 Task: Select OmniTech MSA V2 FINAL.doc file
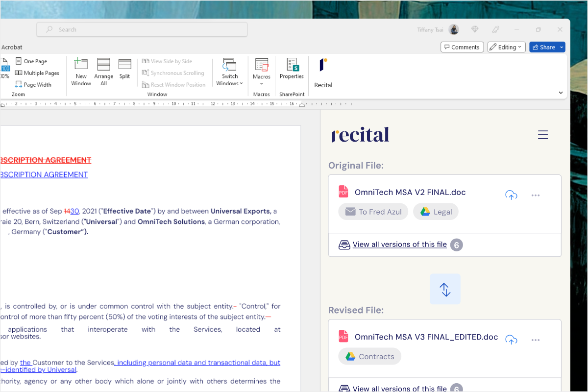[410, 192]
